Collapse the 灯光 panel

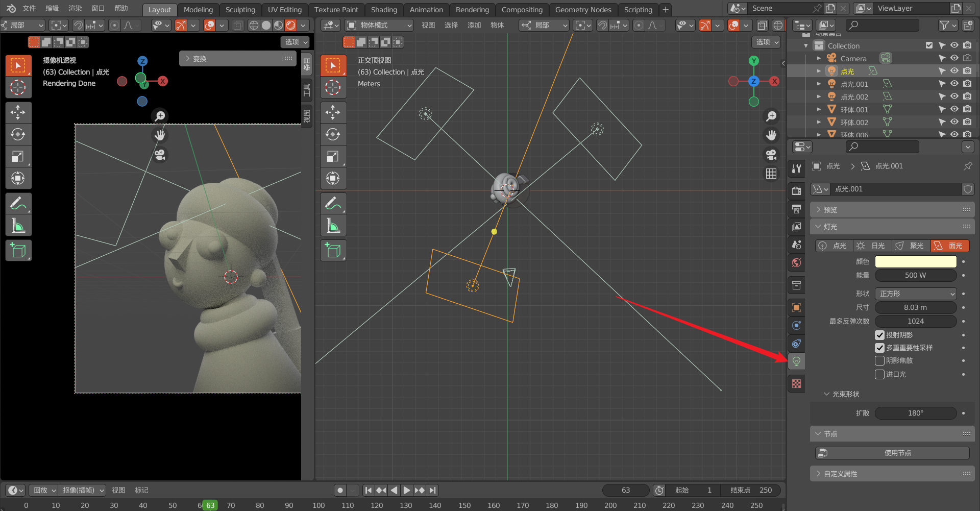coord(892,226)
